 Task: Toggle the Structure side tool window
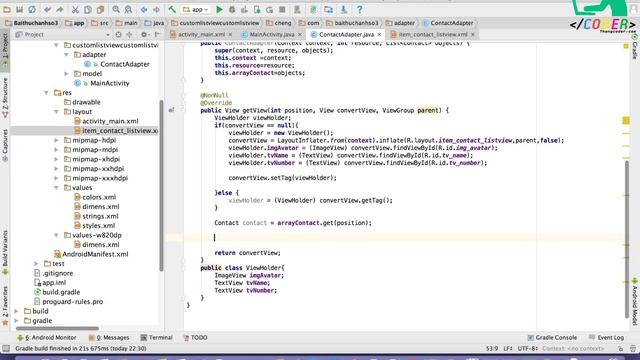point(5,97)
